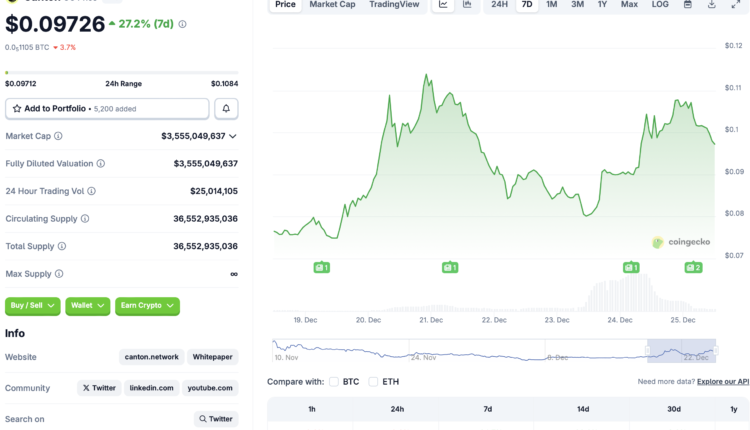750x430 pixels.
Task: Download the chart data
Action: click(738, 5)
